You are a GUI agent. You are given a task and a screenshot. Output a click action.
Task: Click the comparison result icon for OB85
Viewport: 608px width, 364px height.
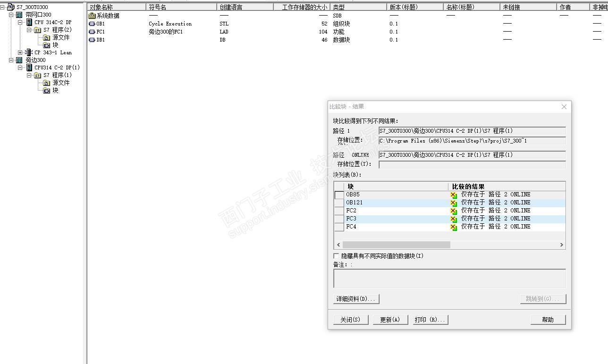pyautogui.click(x=454, y=195)
